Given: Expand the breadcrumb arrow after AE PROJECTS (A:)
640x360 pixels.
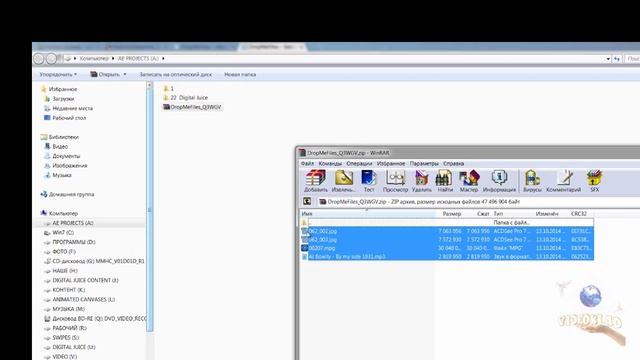Looking at the screenshot, I should coord(163,59).
